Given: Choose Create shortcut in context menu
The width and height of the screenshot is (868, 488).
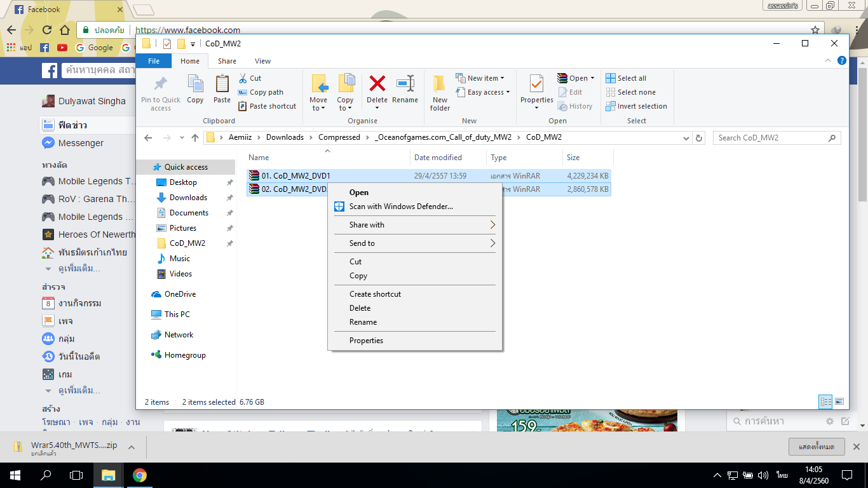Looking at the screenshot, I should 414,294.
